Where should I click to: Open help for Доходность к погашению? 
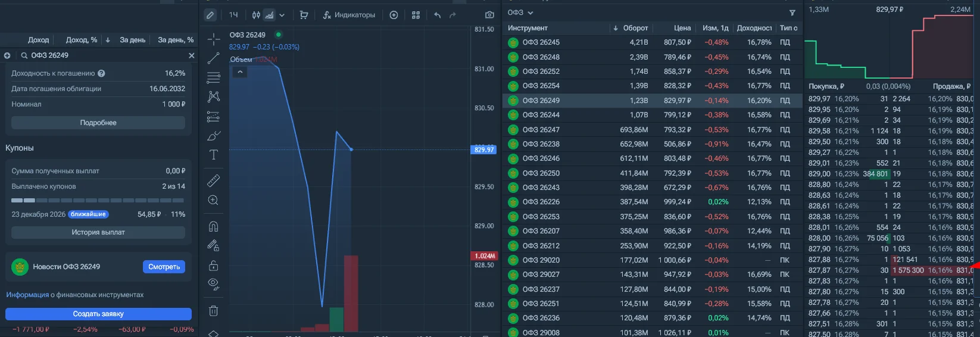(101, 73)
